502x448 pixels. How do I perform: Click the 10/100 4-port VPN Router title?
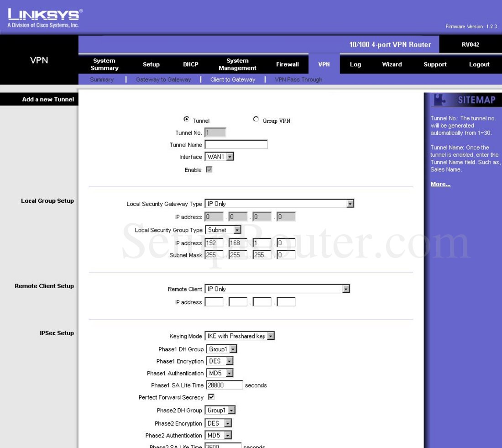click(390, 45)
